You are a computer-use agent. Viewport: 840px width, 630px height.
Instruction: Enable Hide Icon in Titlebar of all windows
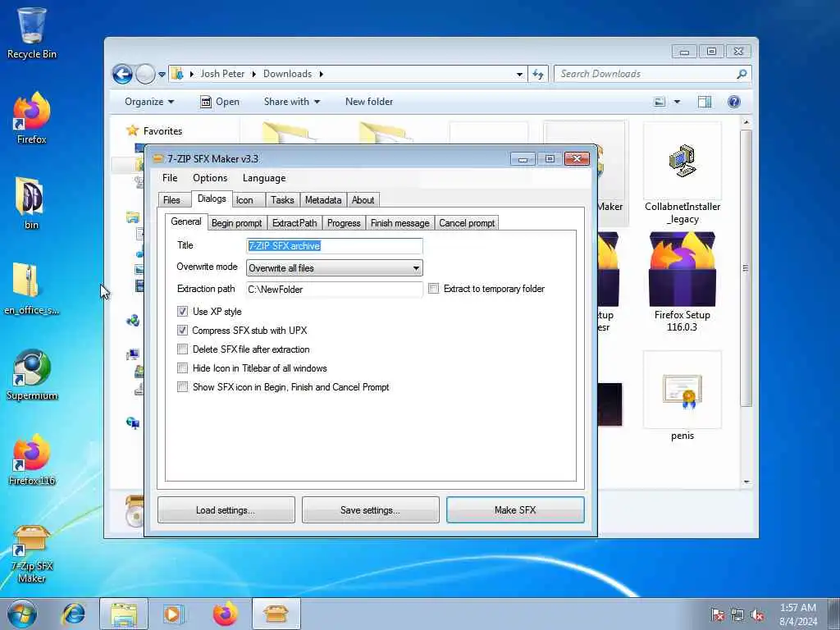183,368
